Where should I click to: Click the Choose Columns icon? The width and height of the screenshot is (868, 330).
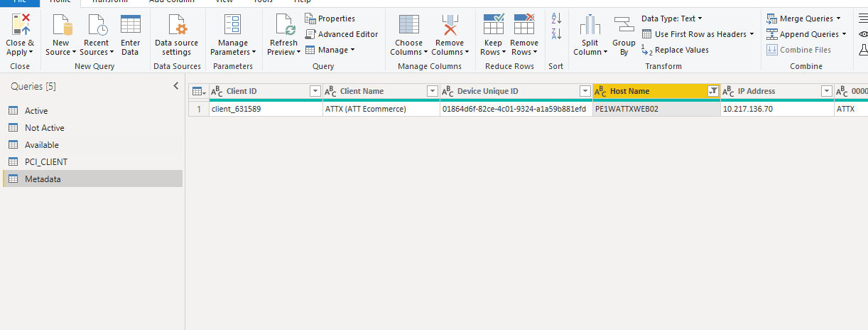pos(409,24)
